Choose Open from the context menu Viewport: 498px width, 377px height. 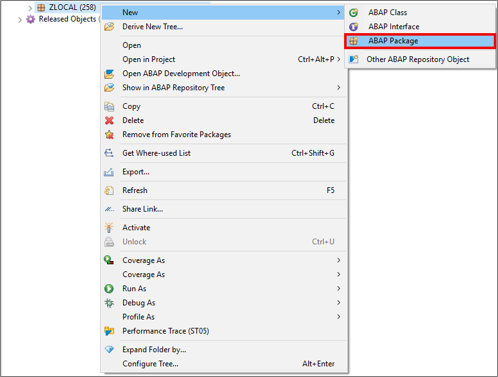tap(223, 45)
